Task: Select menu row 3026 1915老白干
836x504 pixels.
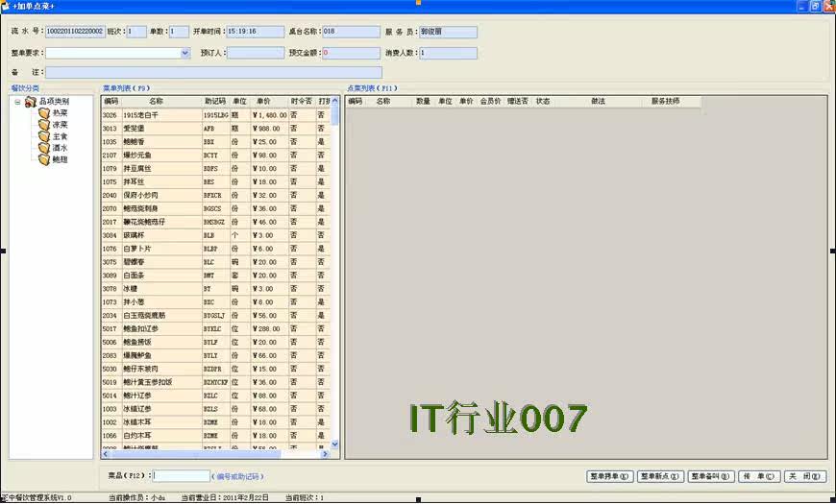Action: [216, 115]
